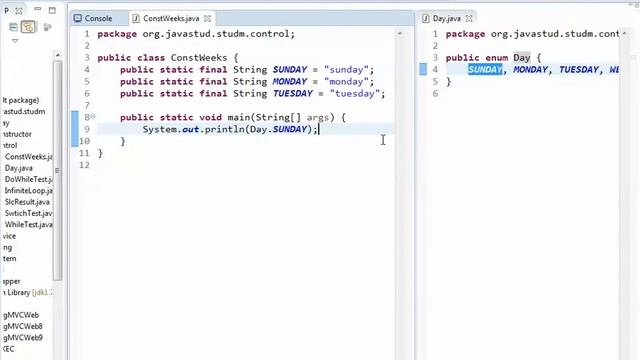Click the Collapse All icon in package explorer
The height and width of the screenshot is (360, 640).
(x=13, y=27)
